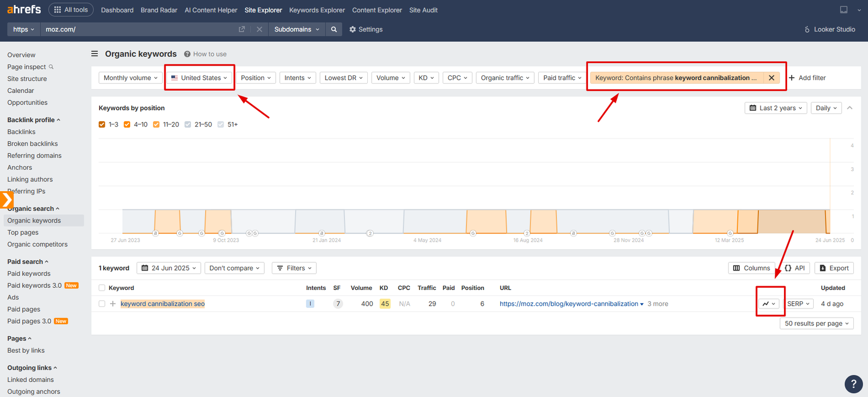Open the All tools grid menu
The height and width of the screenshot is (397, 868).
click(71, 10)
